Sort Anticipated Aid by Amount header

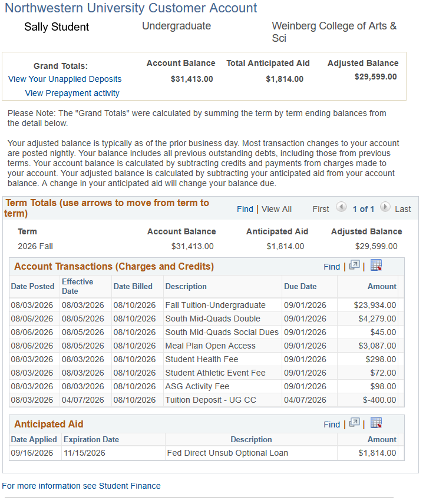[x=382, y=439]
